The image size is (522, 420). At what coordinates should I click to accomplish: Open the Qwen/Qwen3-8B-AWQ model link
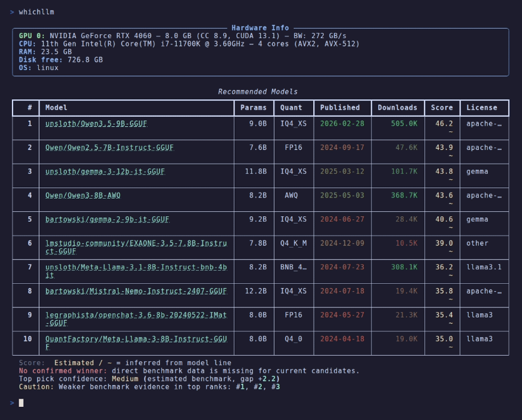pos(83,196)
